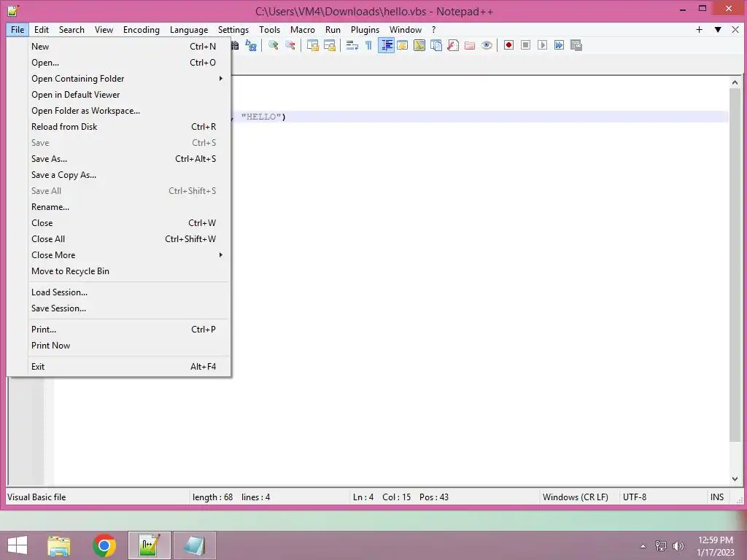Viewport: 747px width, 560px height.
Task: Open the Function List panel icon
Action: coord(453,45)
